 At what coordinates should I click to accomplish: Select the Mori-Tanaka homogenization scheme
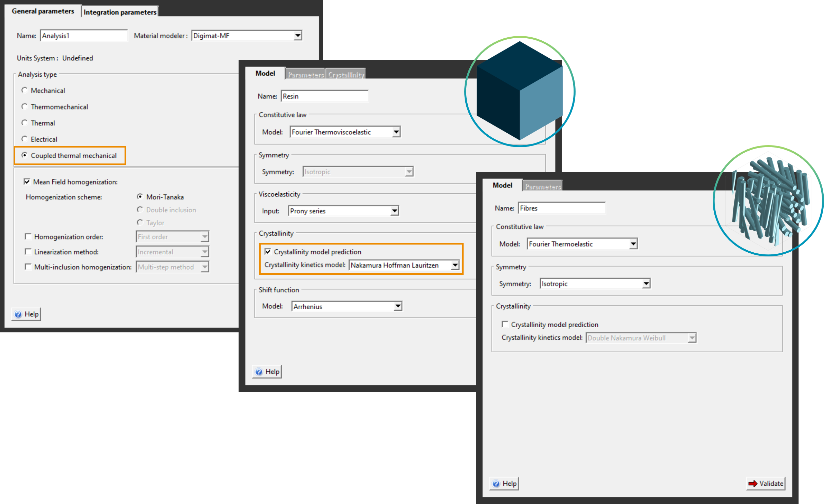pyautogui.click(x=140, y=197)
